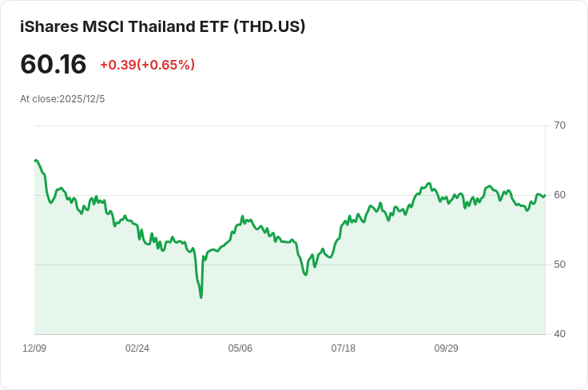Click the 50 label on the price axis
588x390 pixels.
[560, 265]
